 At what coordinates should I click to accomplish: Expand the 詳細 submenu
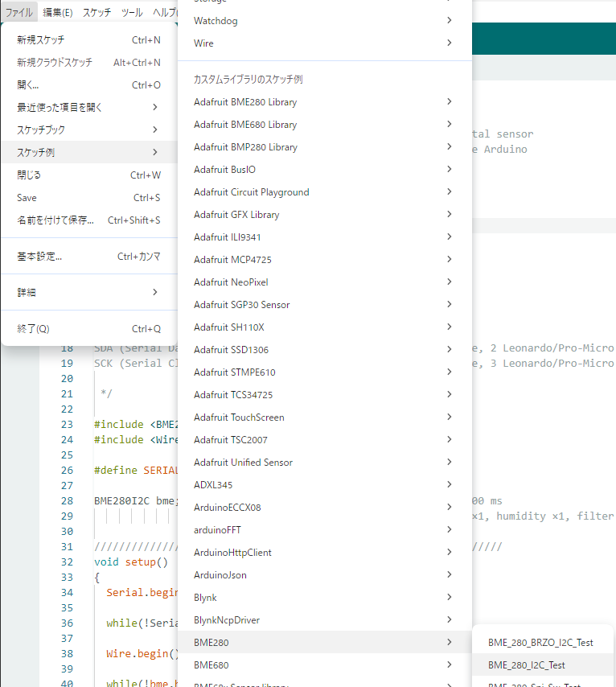27,292
